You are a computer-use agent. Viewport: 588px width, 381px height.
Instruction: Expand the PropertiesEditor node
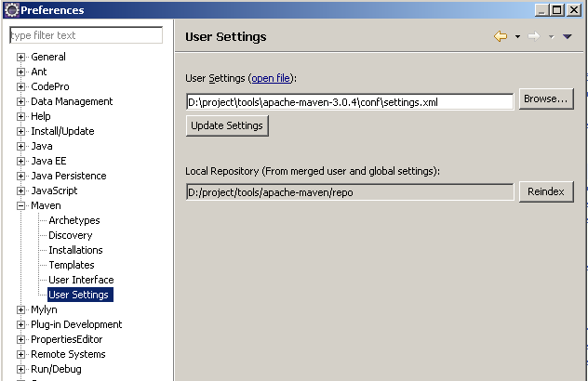coord(21,339)
